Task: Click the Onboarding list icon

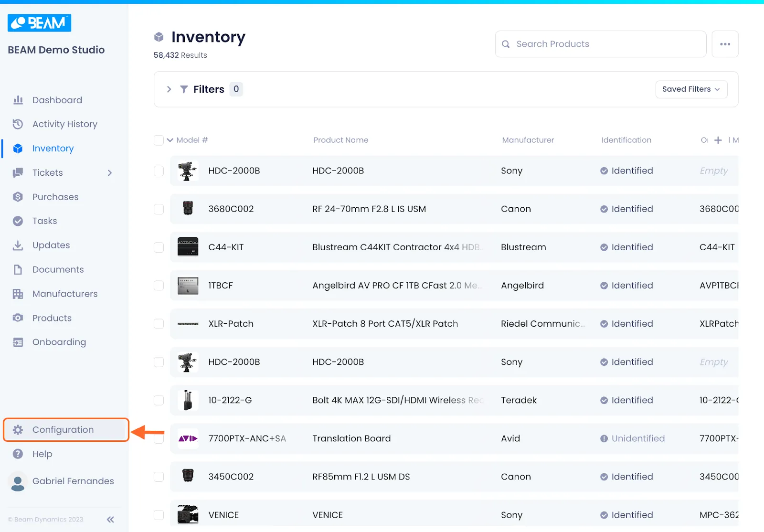Action: tap(18, 342)
